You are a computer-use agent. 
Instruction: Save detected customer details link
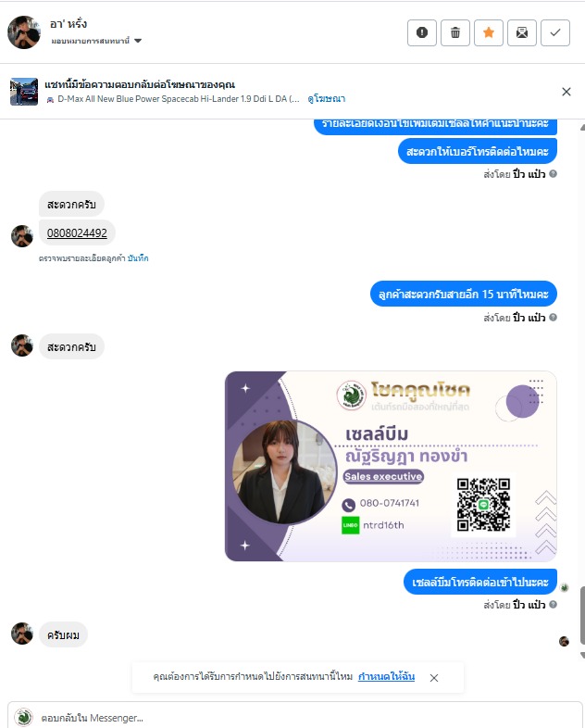pyautogui.click(x=138, y=258)
